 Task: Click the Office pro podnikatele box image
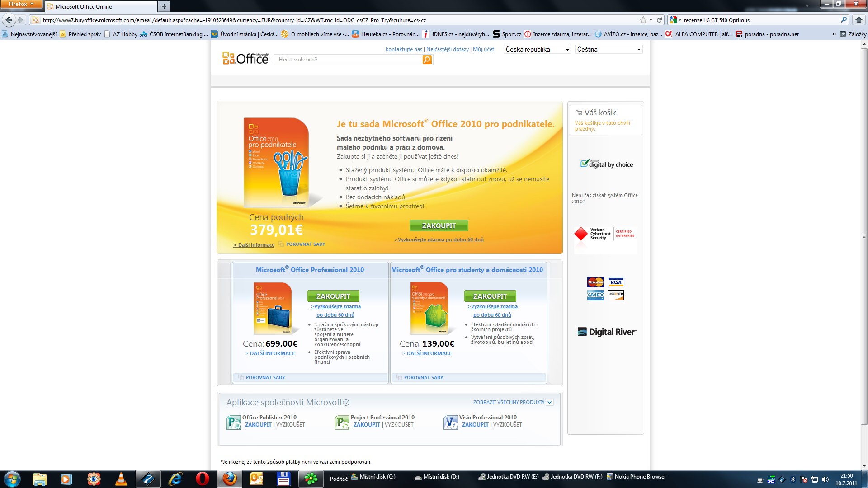coord(277,163)
